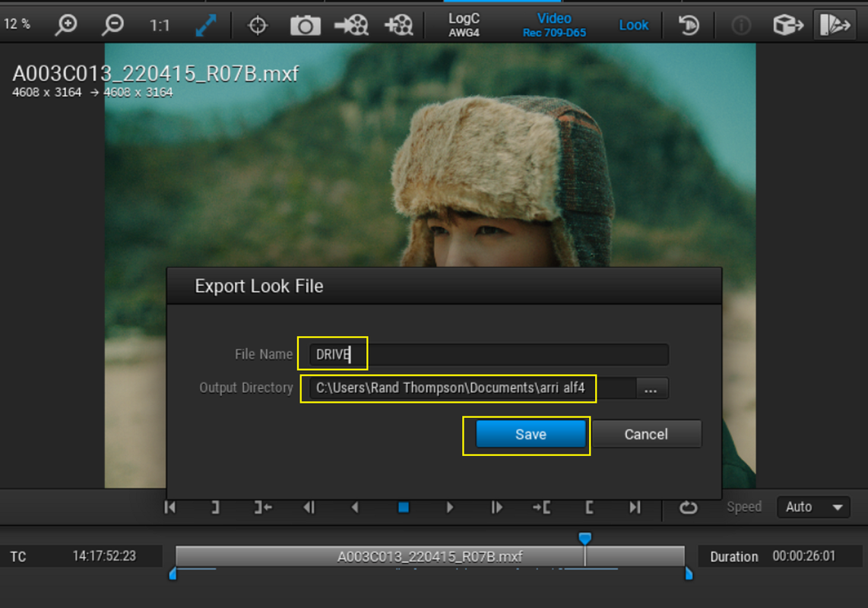Click the 12 % zoom level readout
Image resolution: width=868 pixels, height=608 pixels.
17,24
